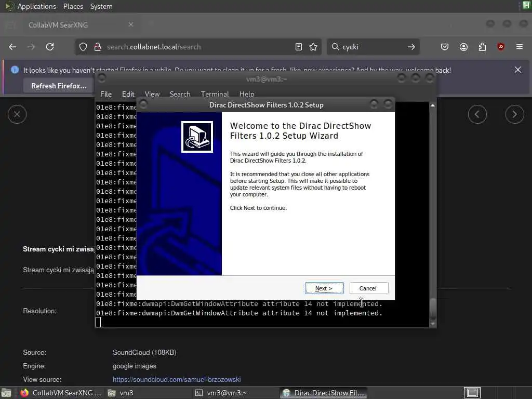The image size is (532, 399).
Task: Click the Firefox forward arrow
Action: click(x=31, y=47)
